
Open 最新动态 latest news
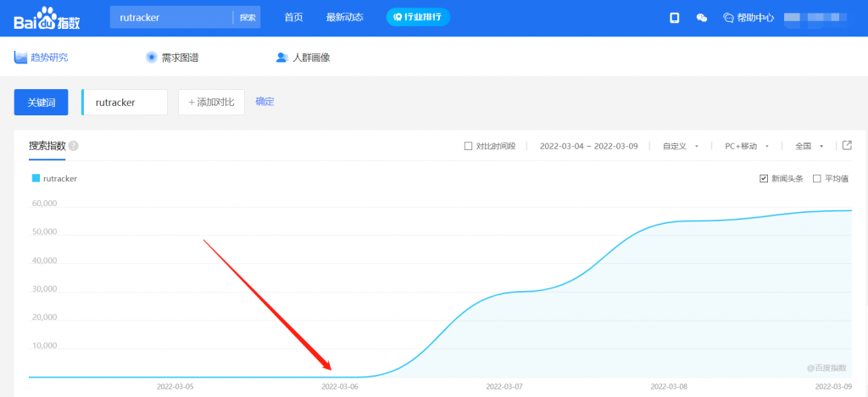tap(345, 17)
